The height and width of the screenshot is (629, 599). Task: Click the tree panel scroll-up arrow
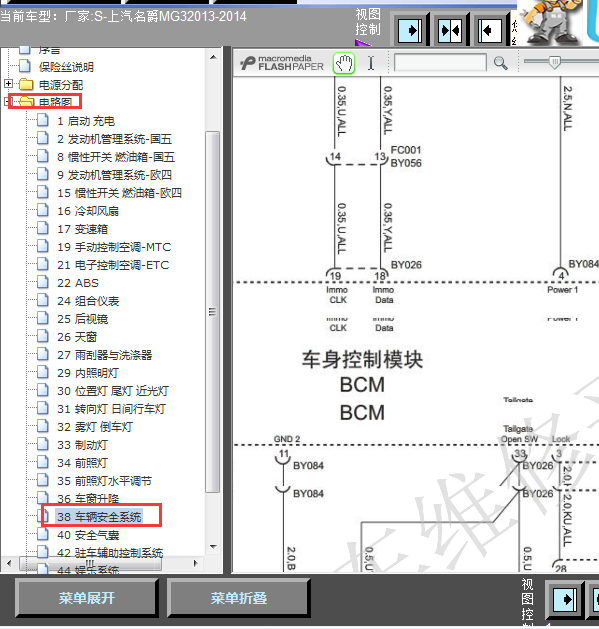[x=213, y=57]
